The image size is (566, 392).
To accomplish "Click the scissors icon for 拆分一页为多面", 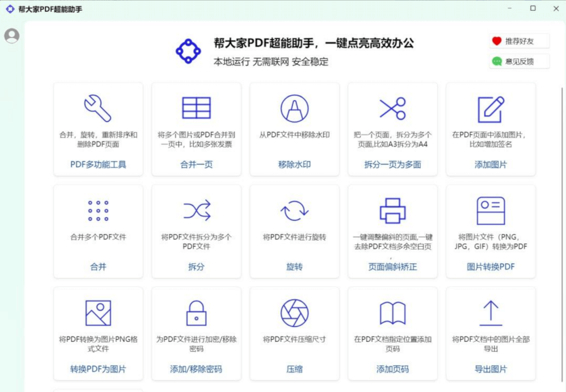I will [392, 108].
